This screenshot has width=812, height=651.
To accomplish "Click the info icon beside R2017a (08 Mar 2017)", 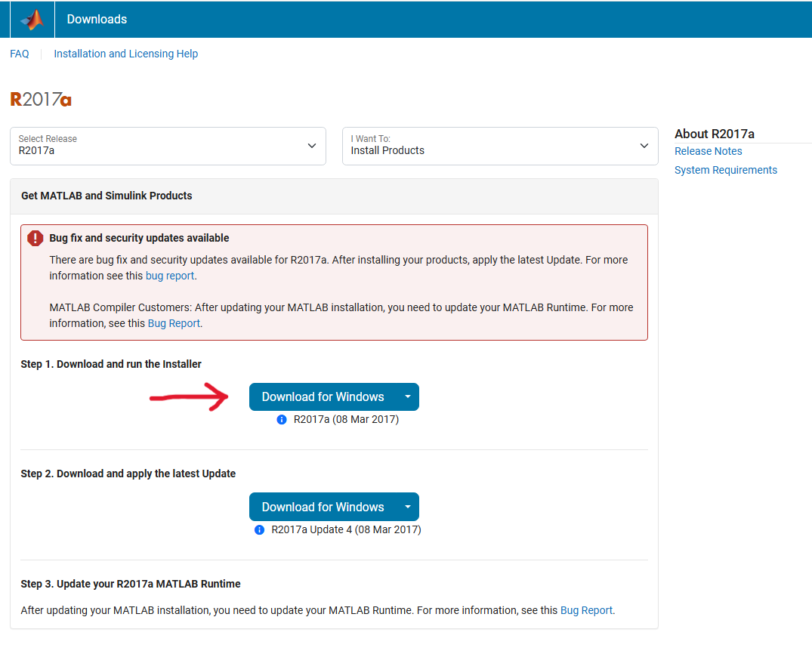I will pos(282,419).
